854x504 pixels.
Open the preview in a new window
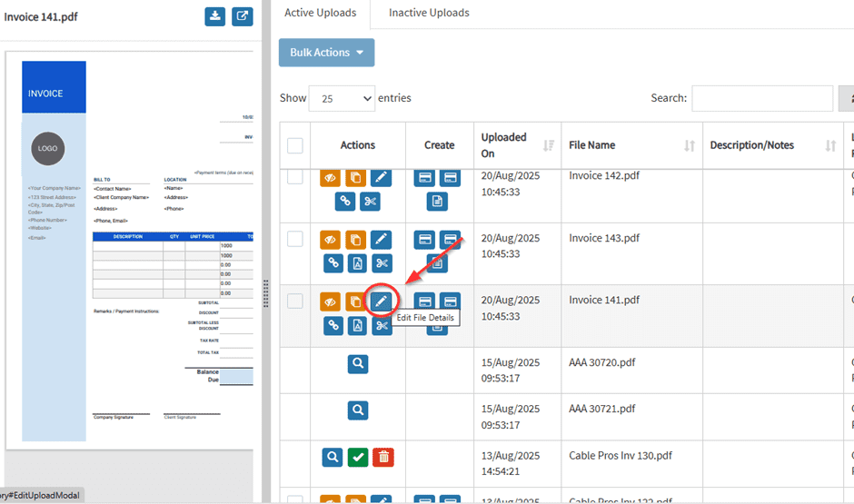[x=242, y=16]
